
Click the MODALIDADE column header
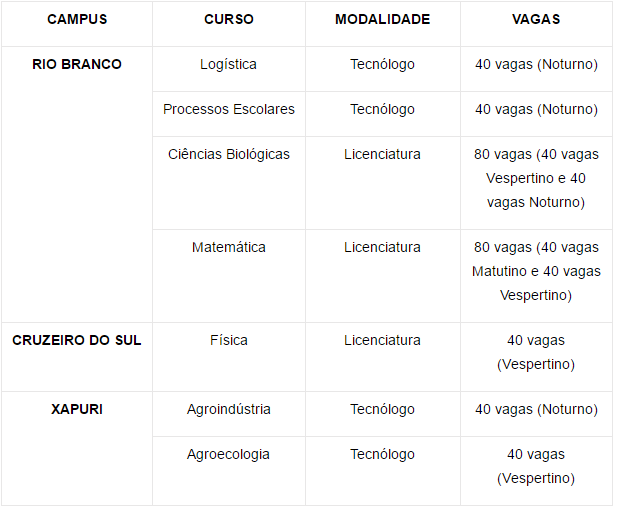pyautogui.click(x=382, y=19)
